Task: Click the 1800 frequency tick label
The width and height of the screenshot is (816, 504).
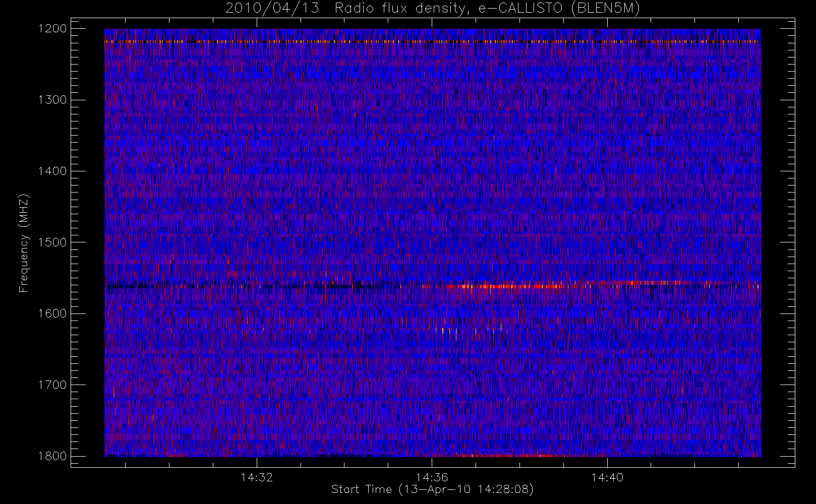Action: click(x=52, y=456)
